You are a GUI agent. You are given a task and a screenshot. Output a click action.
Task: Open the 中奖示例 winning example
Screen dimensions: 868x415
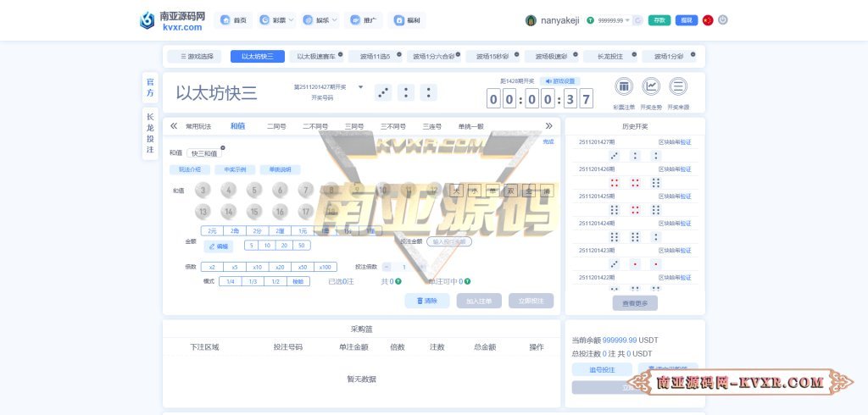236,170
